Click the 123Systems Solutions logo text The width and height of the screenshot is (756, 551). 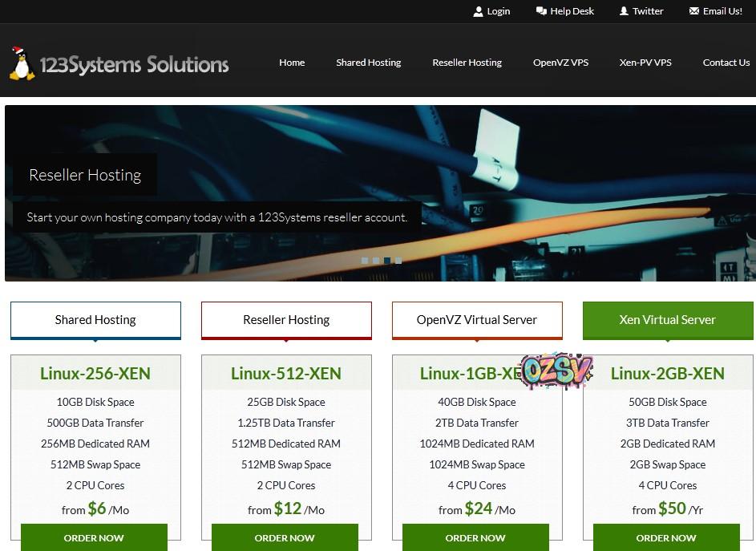[x=134, y=65]
